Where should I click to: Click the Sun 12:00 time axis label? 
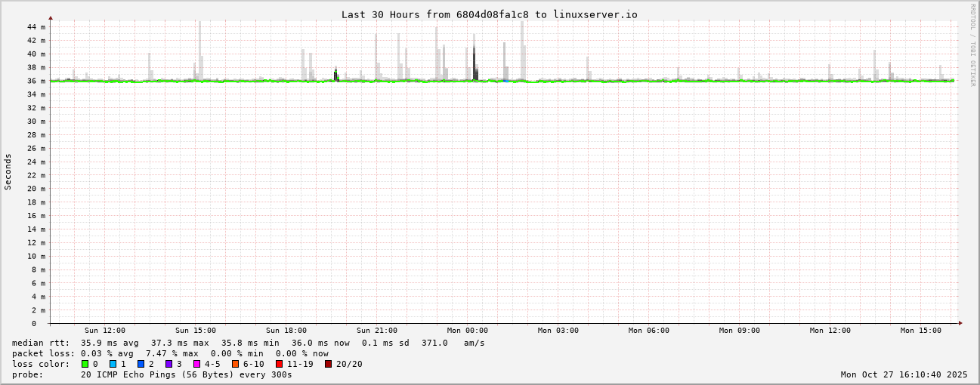(x=105, y=331)
